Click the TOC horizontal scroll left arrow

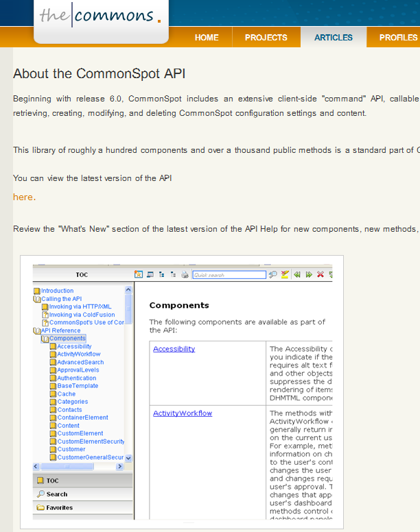coord(36,466)
